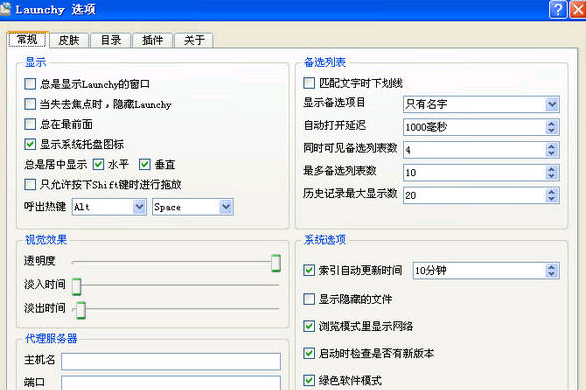The image size is (586, 390).
Task: Open the Alt hotkey modifier dropdown
Action: coord(139,207)
